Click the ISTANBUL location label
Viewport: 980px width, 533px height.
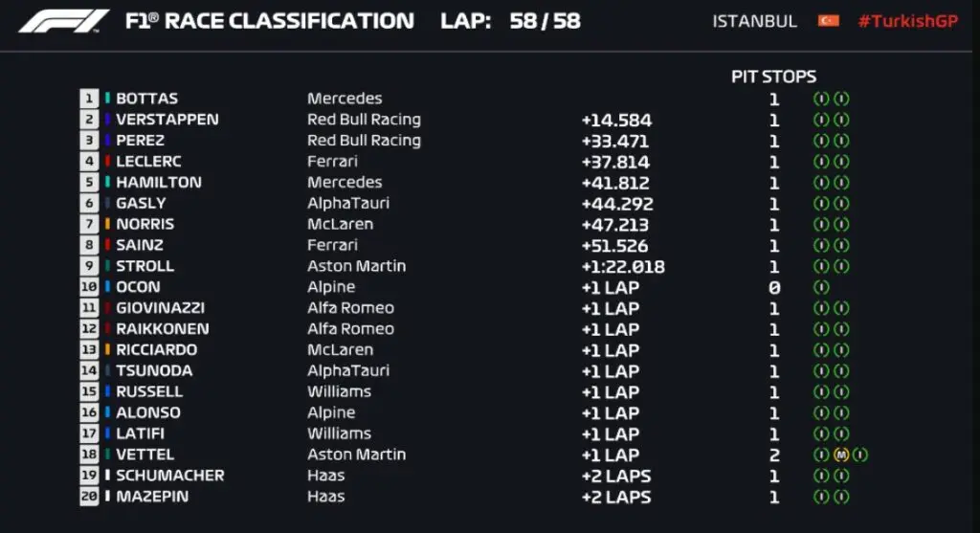754,21
